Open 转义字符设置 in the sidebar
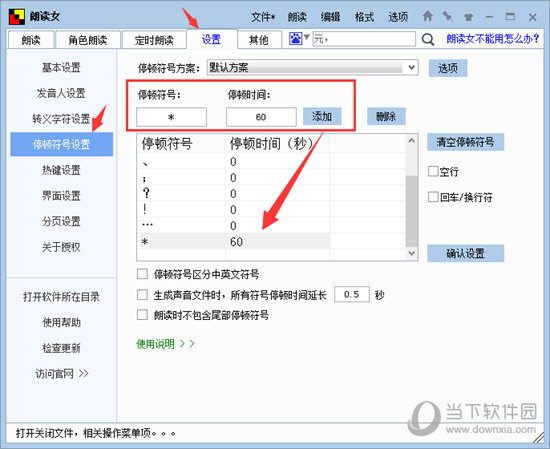The height and width of the screenshot is (449, 550). click(61, 119)
